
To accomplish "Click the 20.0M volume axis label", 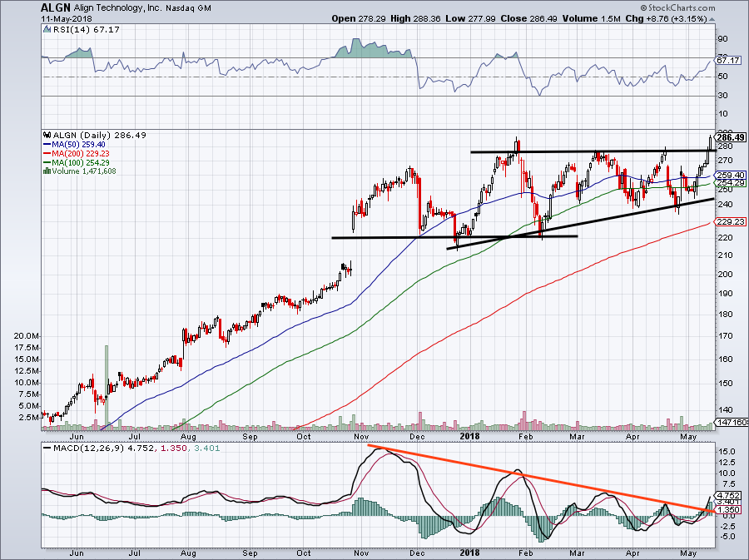I will click(27, 336).
